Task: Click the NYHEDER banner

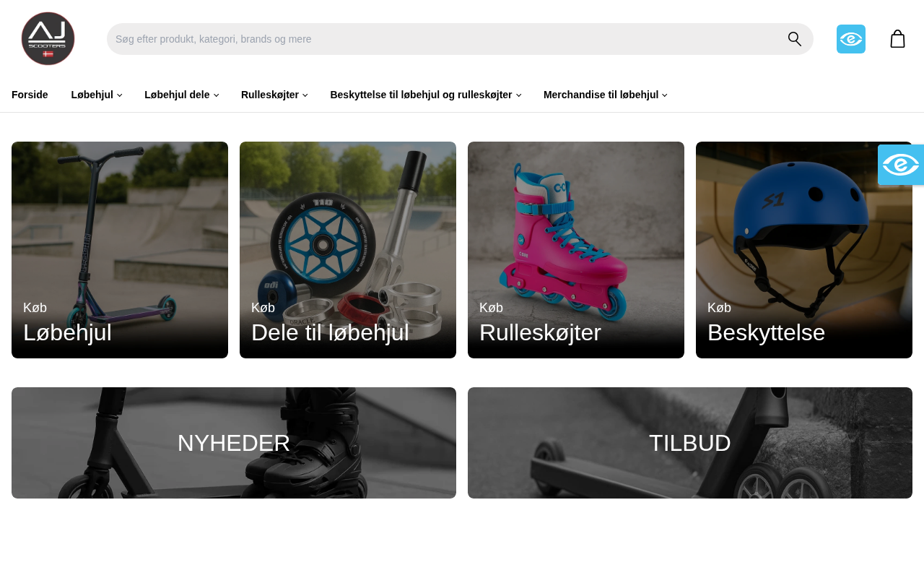Action: coord(234,443)
